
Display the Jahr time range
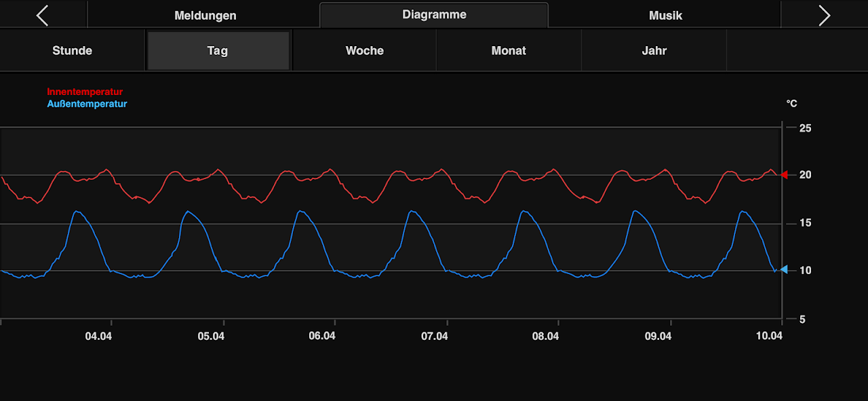pos(654,51)
